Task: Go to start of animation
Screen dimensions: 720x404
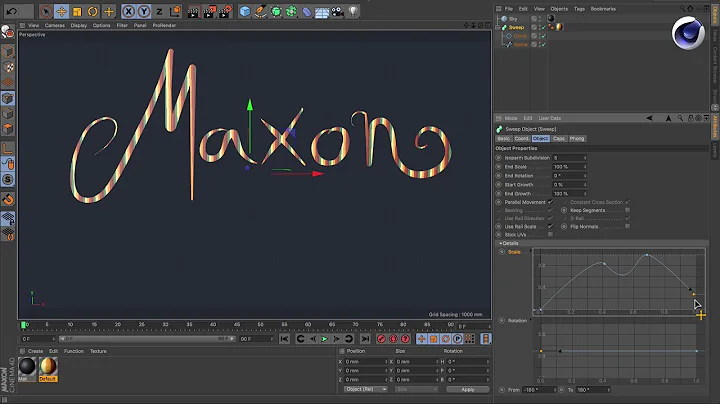Action: pos(284,339)
